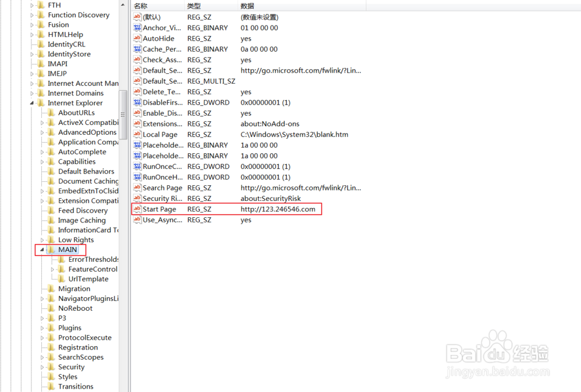Click the AutoHide string value icon
581x392 pixels.
click(x=137, y=38)
